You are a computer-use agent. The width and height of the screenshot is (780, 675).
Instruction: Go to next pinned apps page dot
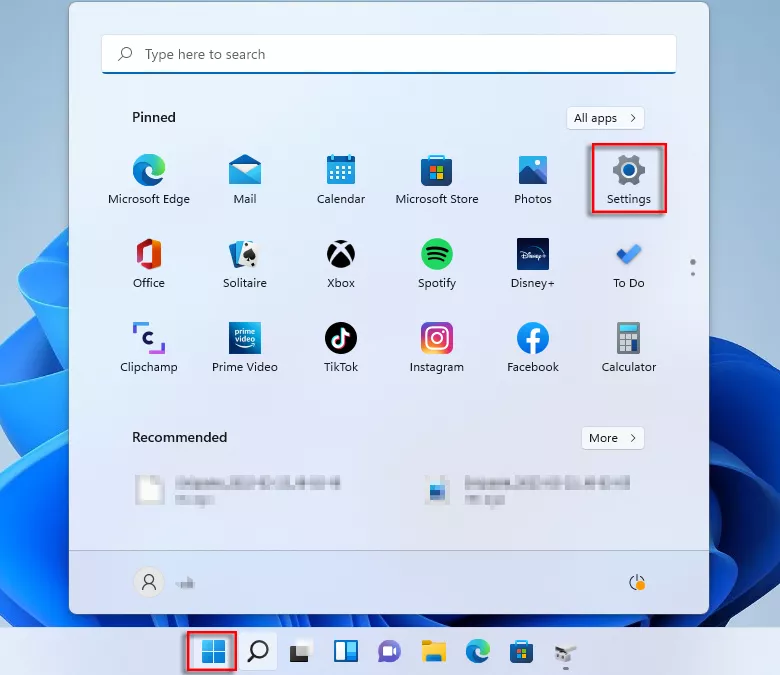click(693, 274)
